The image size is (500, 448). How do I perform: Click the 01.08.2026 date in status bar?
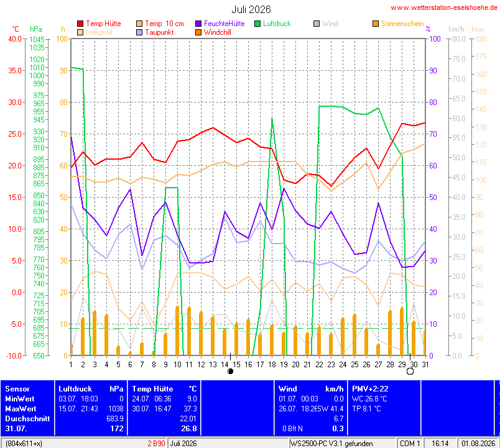coord(478,443)
